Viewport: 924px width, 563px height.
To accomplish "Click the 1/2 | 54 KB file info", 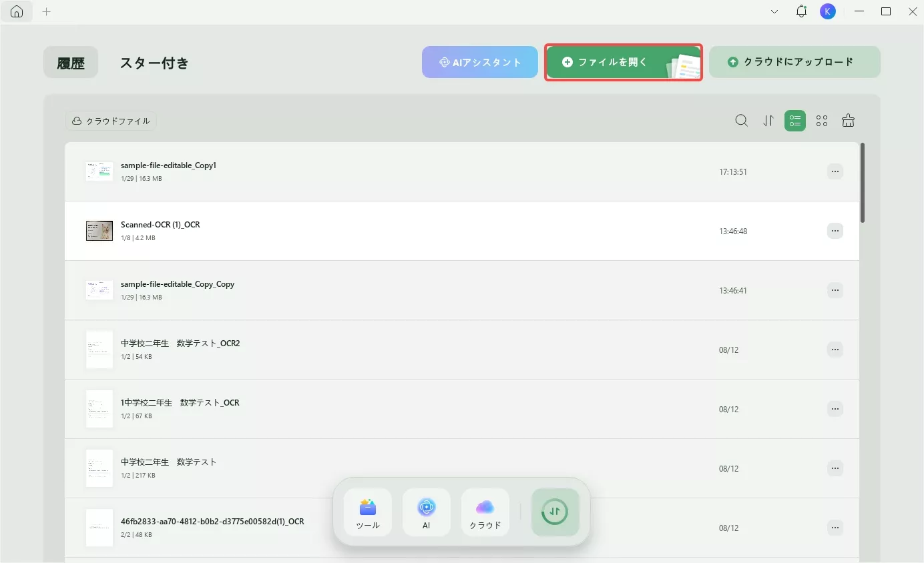I will pos(136,357).
